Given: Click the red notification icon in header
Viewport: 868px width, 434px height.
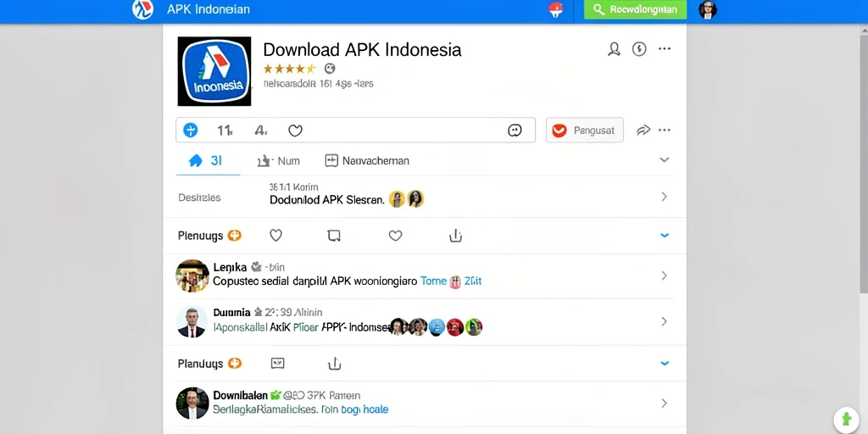Looking at the screenshot, I should [554, 10].
